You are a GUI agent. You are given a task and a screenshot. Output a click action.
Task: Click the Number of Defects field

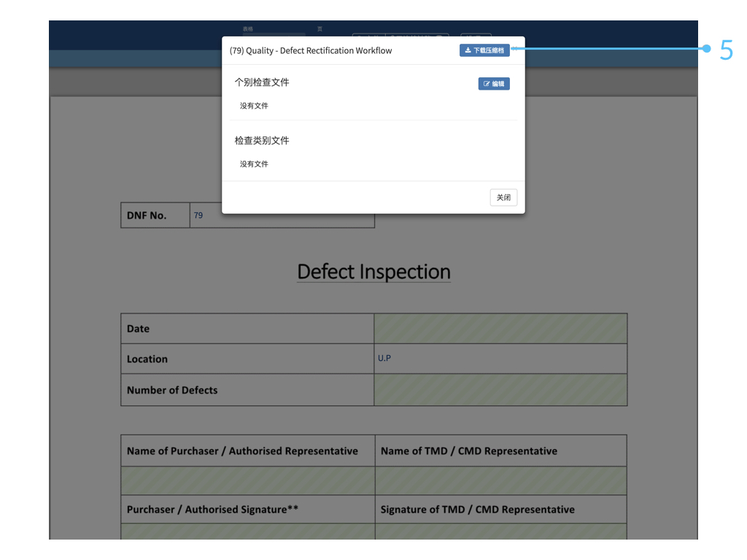coord(500,390)
